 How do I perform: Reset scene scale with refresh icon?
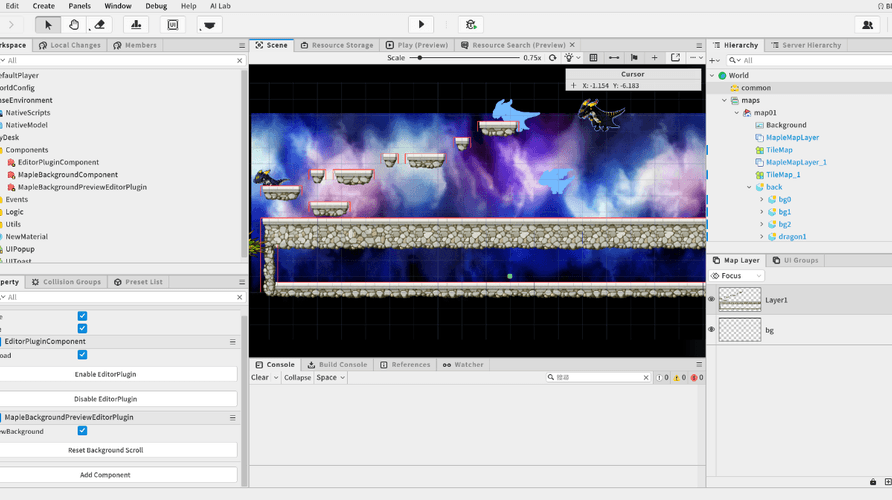coord(552,57)
